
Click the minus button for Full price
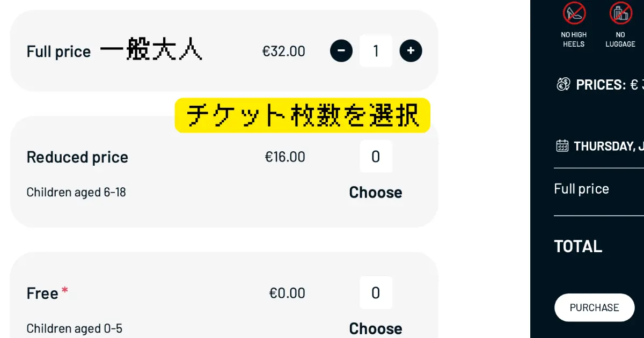[x=341, y=51]
